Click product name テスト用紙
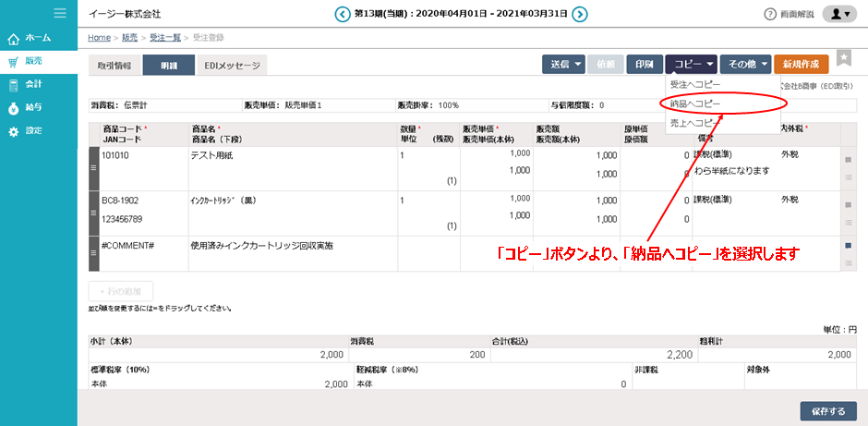Viewport: 868px width, 426px height. [x=211, y=155]
